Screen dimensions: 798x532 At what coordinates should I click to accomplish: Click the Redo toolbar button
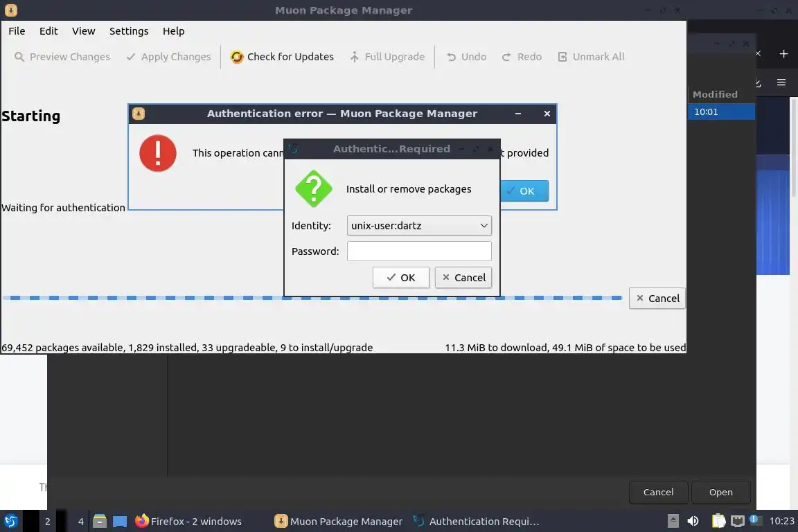(x=522, y=57)
